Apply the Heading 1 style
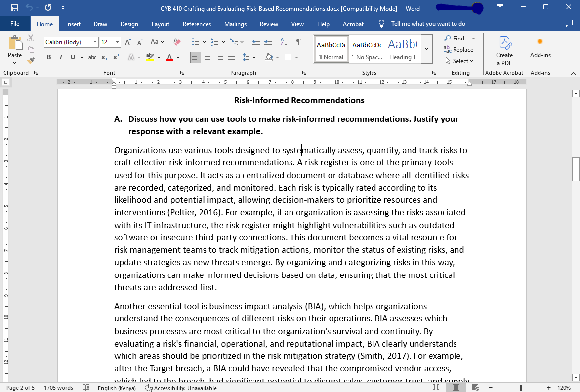 402,49
